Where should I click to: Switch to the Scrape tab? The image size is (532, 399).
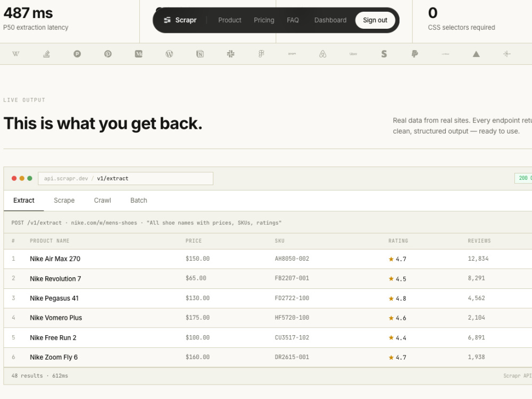point(64,201)
